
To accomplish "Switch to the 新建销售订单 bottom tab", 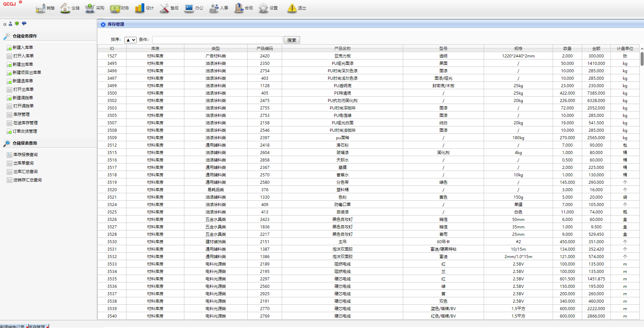I will coord(13,326).
